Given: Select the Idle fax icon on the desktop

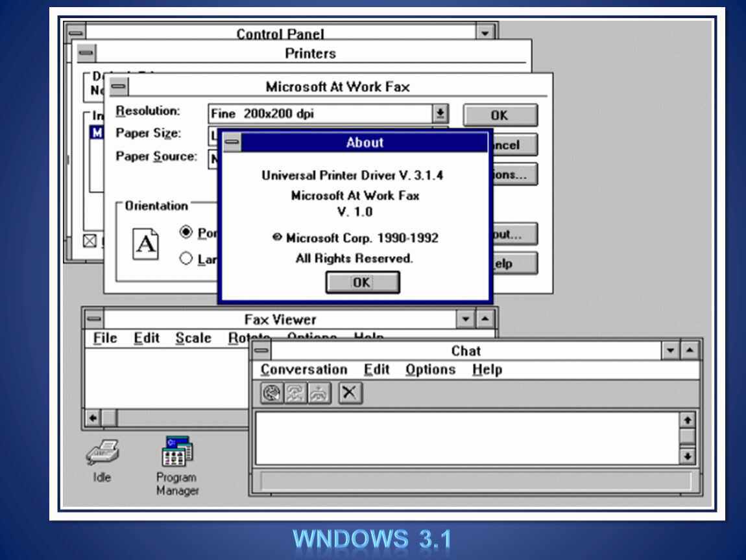Looking at the screenshot, I should (x=102, y=460).
